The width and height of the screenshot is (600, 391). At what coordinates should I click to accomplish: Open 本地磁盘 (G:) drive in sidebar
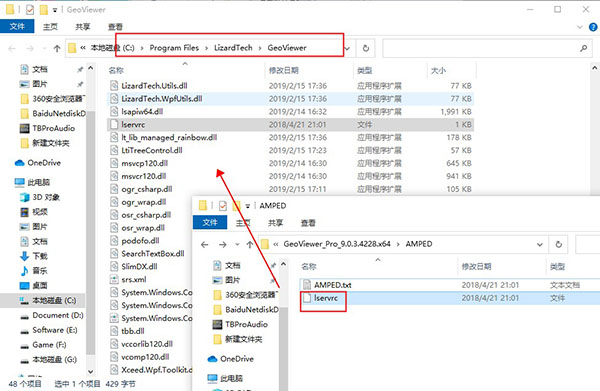click(x=54, y=360)
